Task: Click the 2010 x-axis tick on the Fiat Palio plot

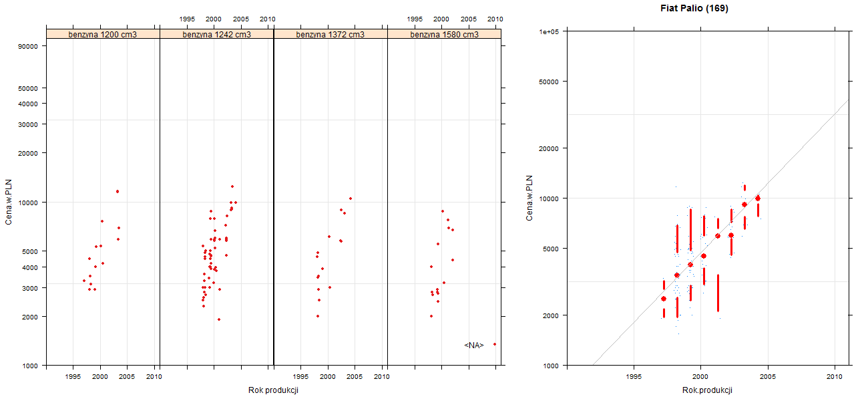Action: coord(835,378)
